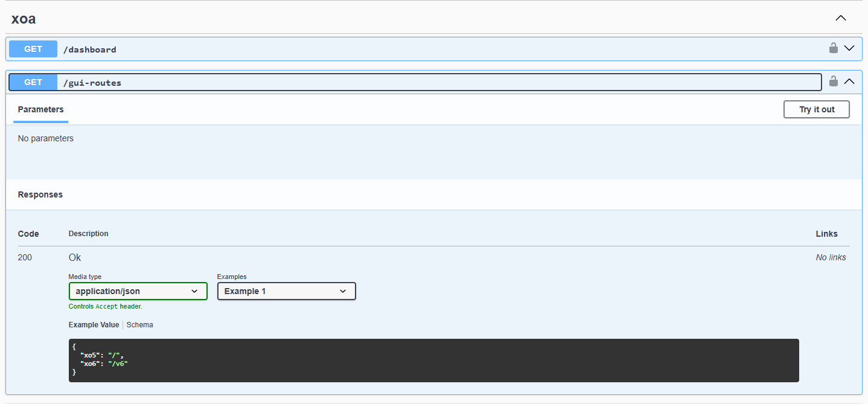Click the chevron next to the xoa heading
868x404 pixels.
840,18
